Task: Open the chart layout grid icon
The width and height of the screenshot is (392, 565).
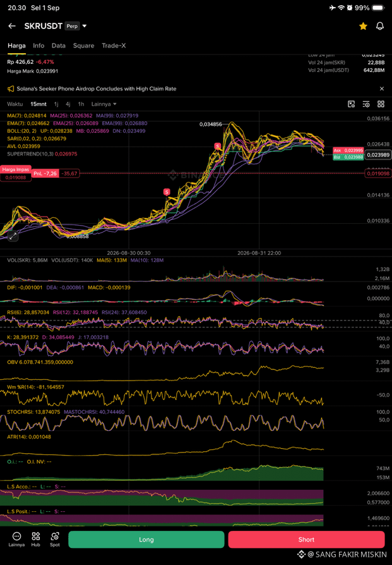Action: point(381,104)
